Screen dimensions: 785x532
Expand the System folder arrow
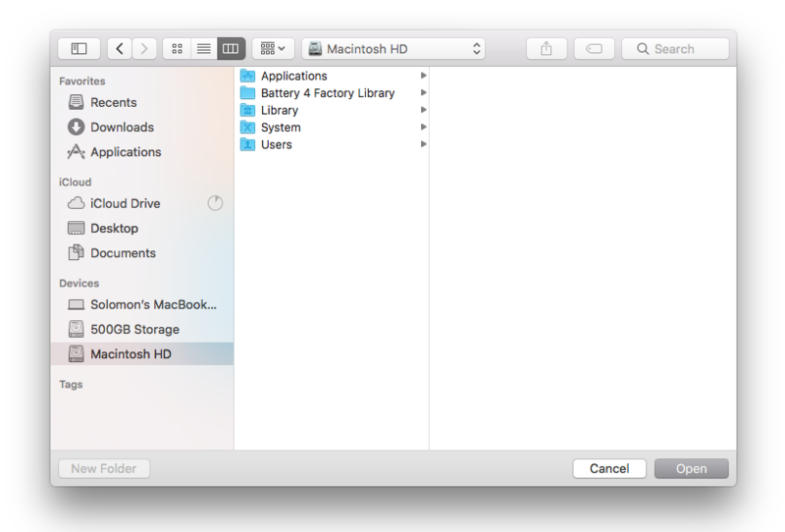424,127
